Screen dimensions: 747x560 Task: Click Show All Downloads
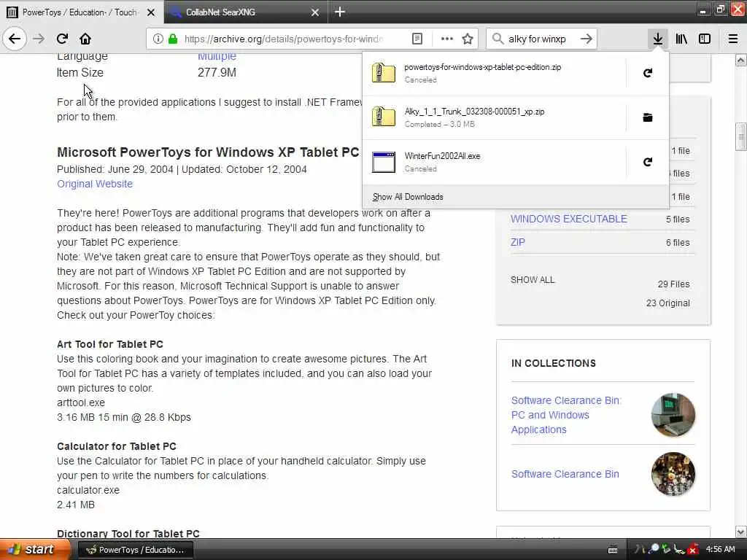[408, 197]
